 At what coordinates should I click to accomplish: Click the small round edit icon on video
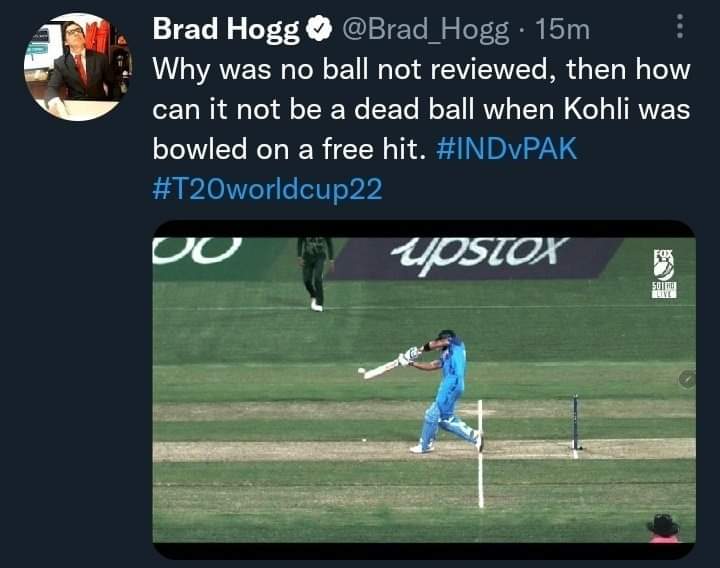point(687,379)
